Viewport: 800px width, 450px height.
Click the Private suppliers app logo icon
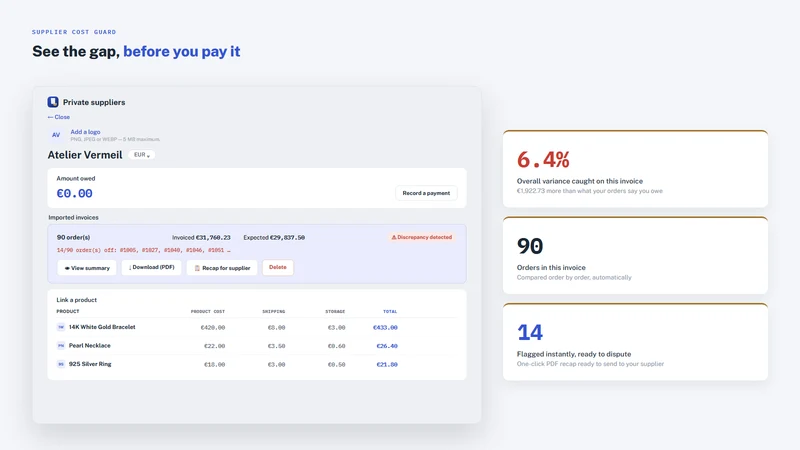[53, 102]
